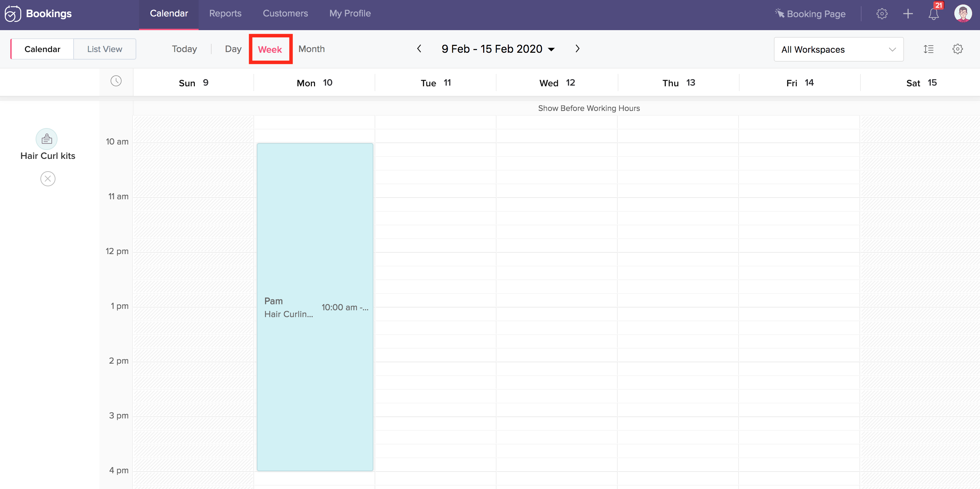Switch to Calendar view toggle
This screenshot has width=980, height=489.
click(42, 49)
